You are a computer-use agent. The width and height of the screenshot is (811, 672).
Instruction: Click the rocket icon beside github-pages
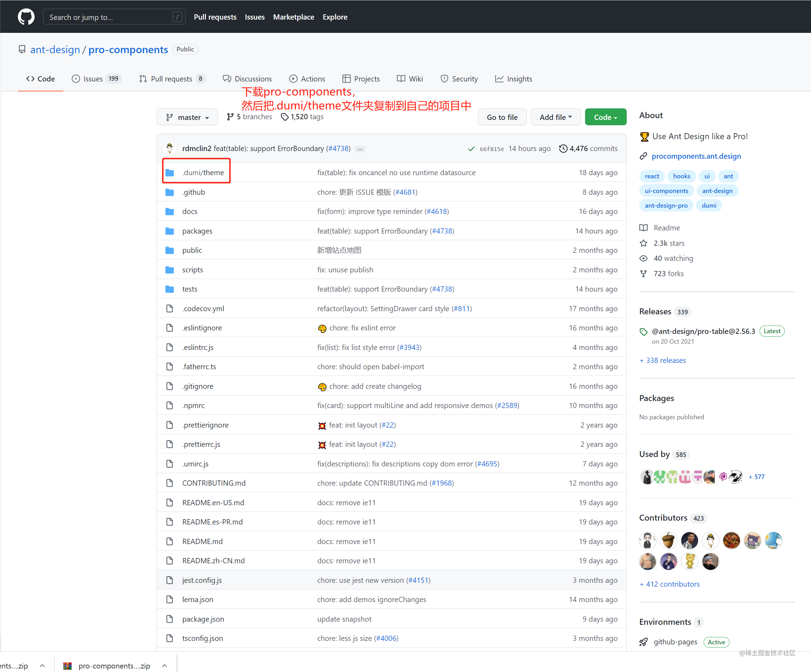[x=643, y=642]
